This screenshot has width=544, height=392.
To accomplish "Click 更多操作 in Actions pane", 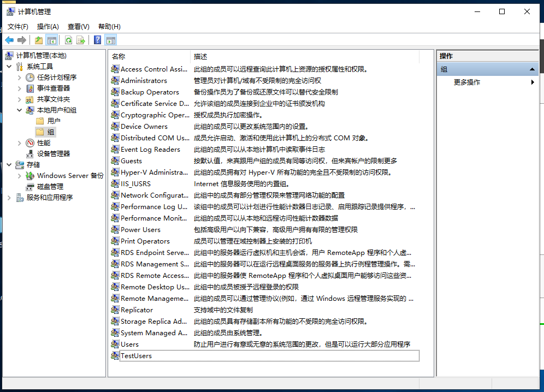I will [x=467, y=82].
